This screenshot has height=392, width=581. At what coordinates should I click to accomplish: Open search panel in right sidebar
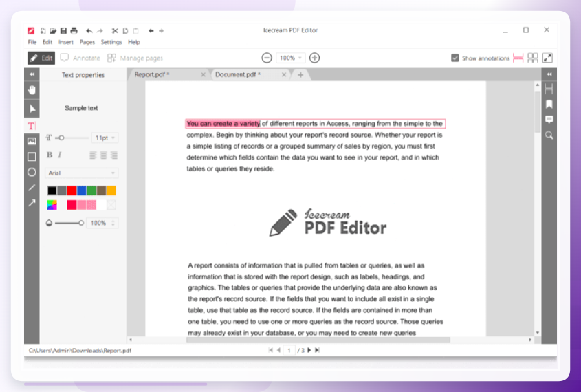[549, 135]
